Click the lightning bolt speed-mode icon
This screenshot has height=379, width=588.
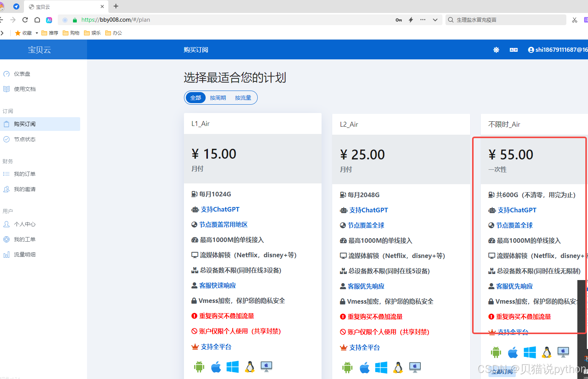click(411, 20)
